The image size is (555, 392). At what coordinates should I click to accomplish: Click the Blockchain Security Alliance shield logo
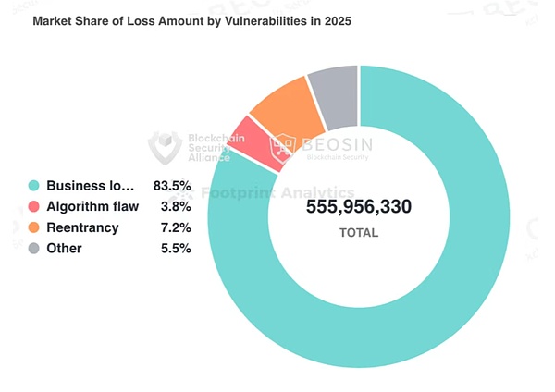(166, 146)
